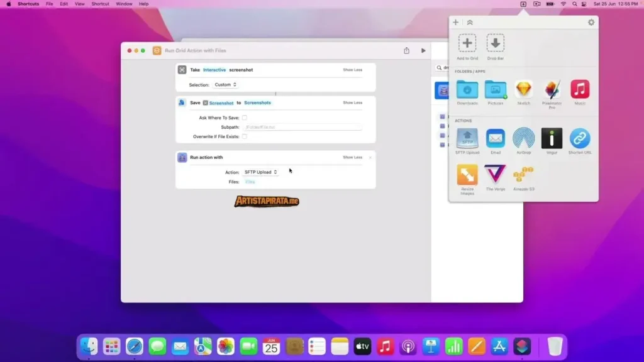Run the shortcut with the play button
The height and width of the screenshot is (362, 644).
pos(423,50)
